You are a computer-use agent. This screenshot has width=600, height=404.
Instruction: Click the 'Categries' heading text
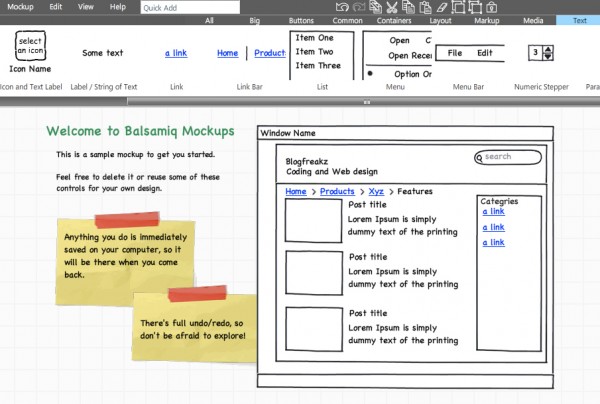coord(499,202)
